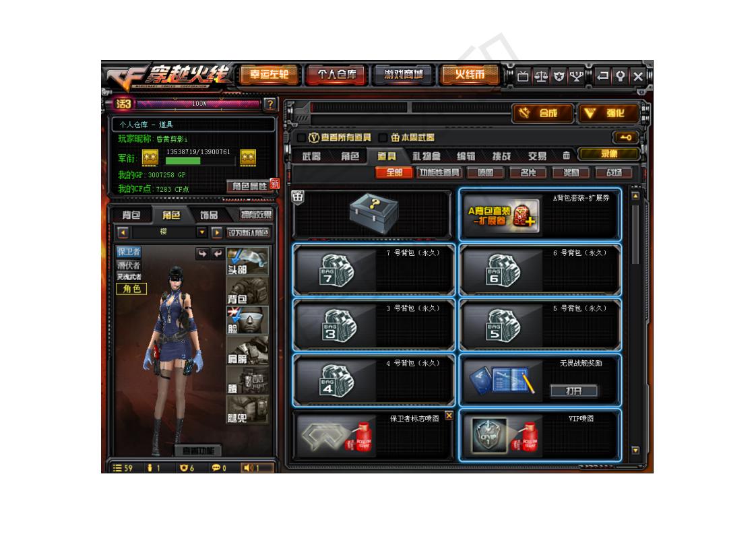Select the 7号背包 bag item

373,270
